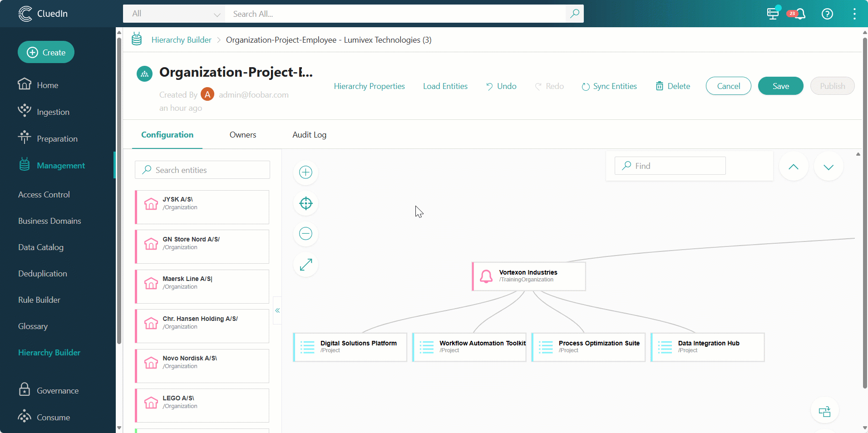Open Hierarchy Builder in sidebar

click(49, 352)
